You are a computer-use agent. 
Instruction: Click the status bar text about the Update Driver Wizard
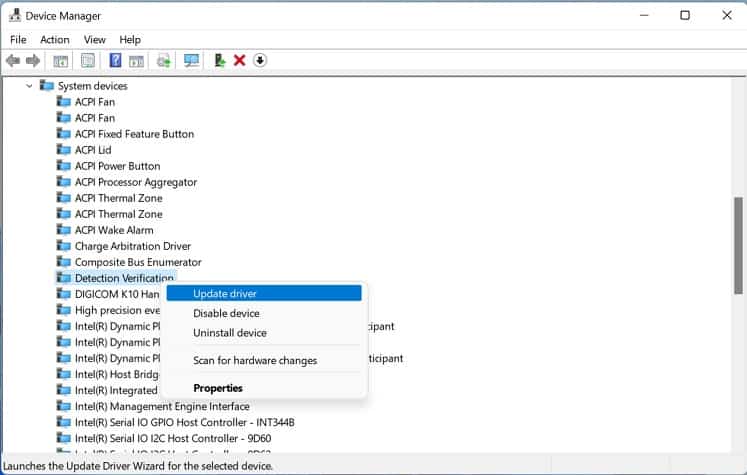(x=138, y=466)
